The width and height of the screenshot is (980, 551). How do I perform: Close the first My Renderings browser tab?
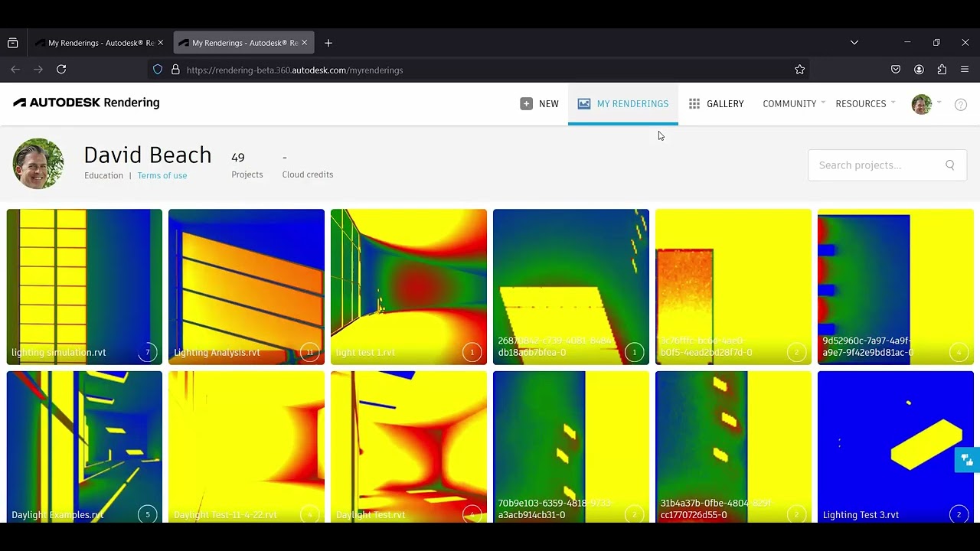tap(160, 43)
